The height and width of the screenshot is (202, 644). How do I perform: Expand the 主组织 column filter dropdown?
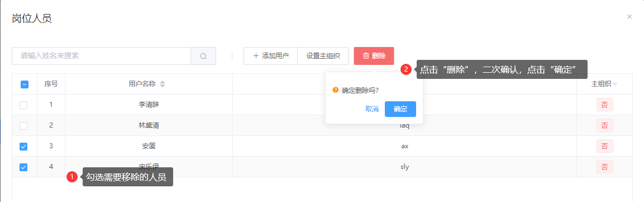pos(615,84)
